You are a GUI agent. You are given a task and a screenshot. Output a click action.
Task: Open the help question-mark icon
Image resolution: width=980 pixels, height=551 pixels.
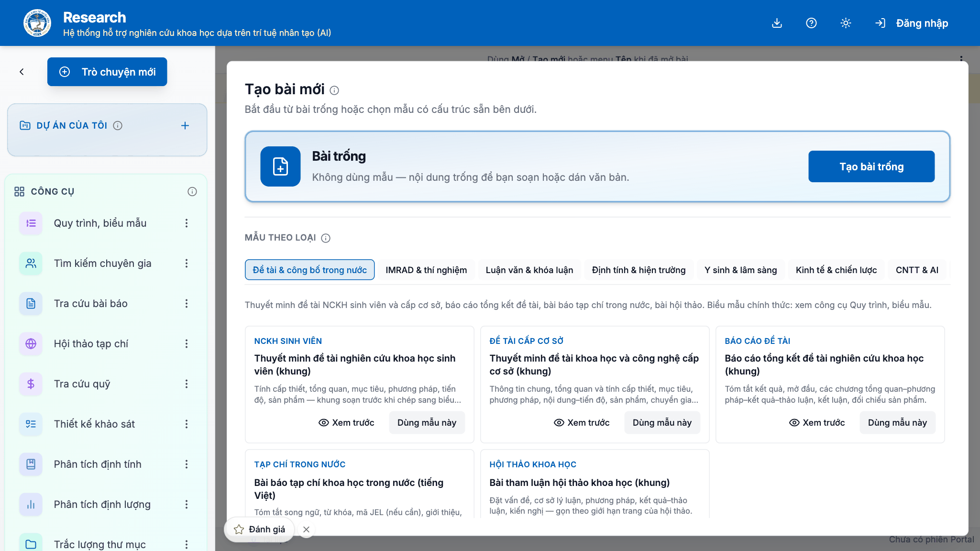coord(811,23)
